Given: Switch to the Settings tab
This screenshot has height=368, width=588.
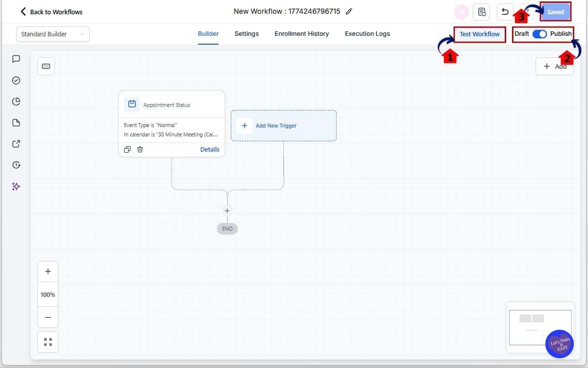Looking at the screenshot, I should point(246,34).
